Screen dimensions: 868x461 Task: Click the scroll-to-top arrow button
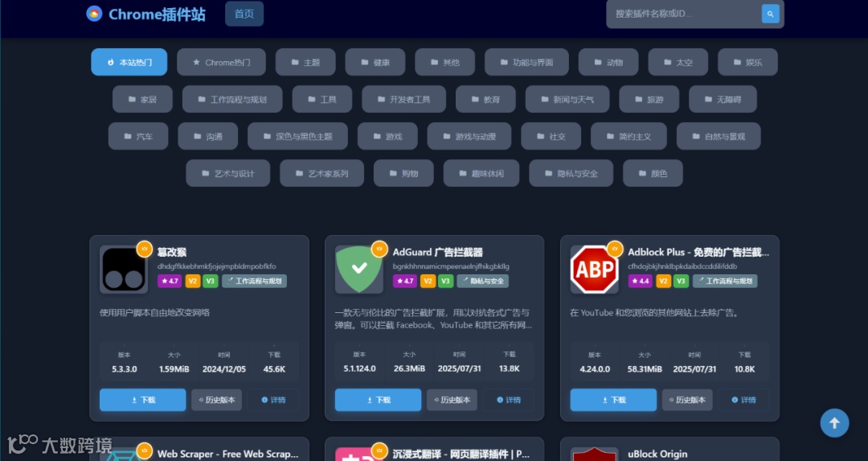click(x=834, y=423)
